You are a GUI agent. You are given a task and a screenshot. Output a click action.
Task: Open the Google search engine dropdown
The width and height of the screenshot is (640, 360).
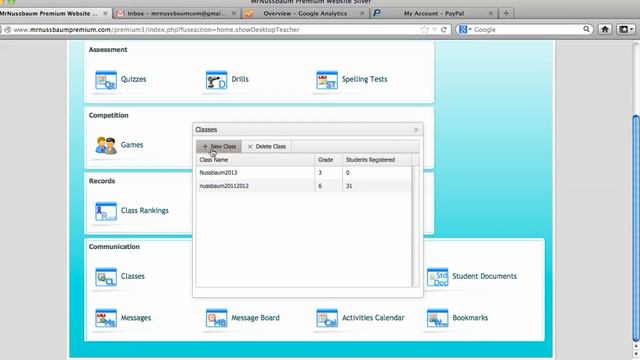click(464, 29)
